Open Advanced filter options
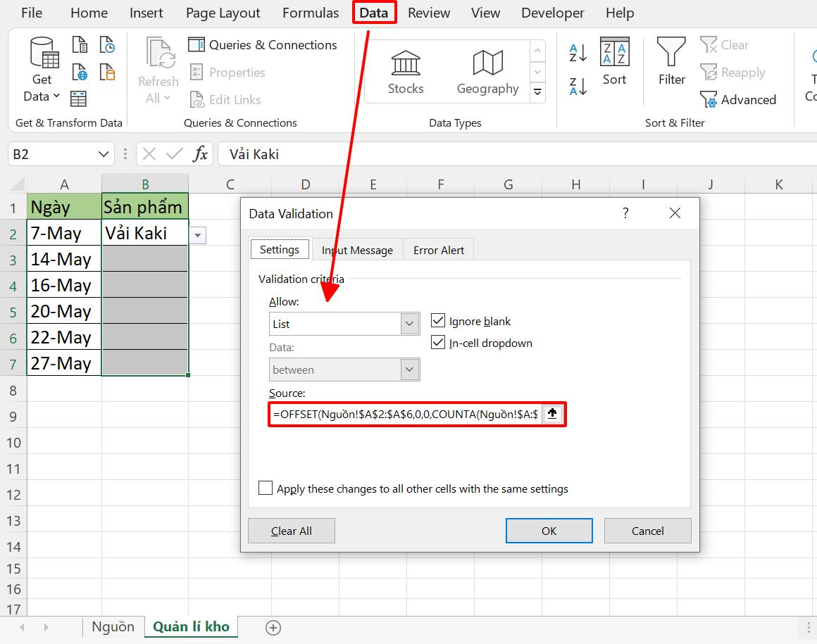 coord(738,99)
